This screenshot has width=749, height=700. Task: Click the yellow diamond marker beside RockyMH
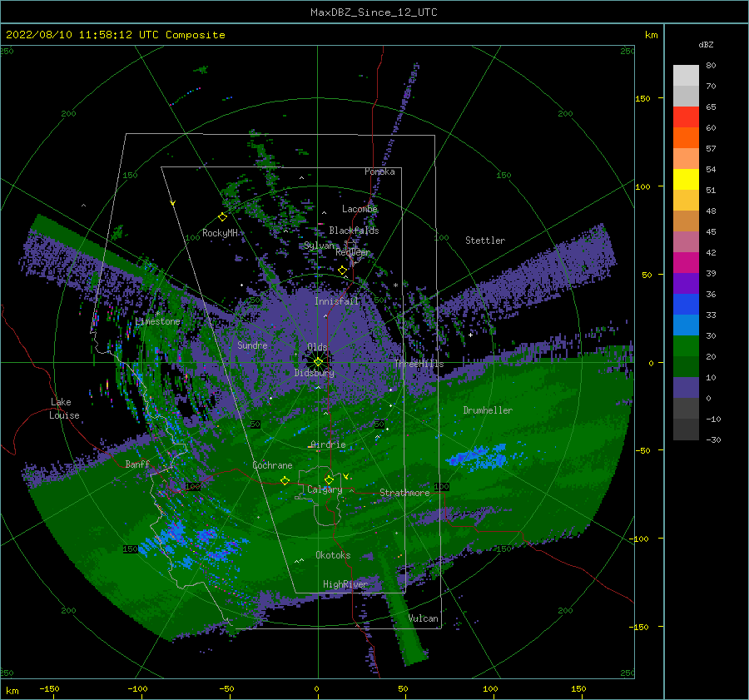coord(222,217)
